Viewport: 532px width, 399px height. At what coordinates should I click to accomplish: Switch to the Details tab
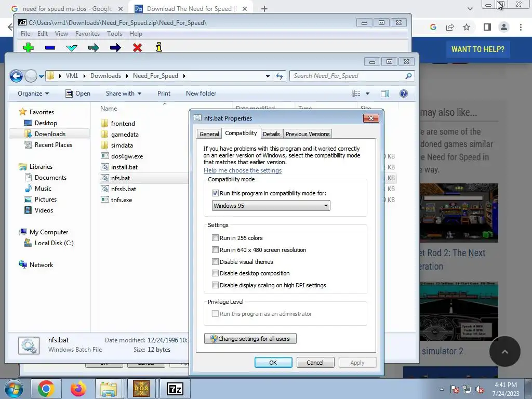271,134
